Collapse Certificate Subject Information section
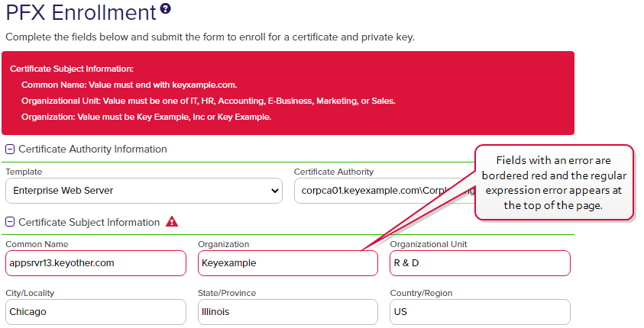 click(10, 222)
